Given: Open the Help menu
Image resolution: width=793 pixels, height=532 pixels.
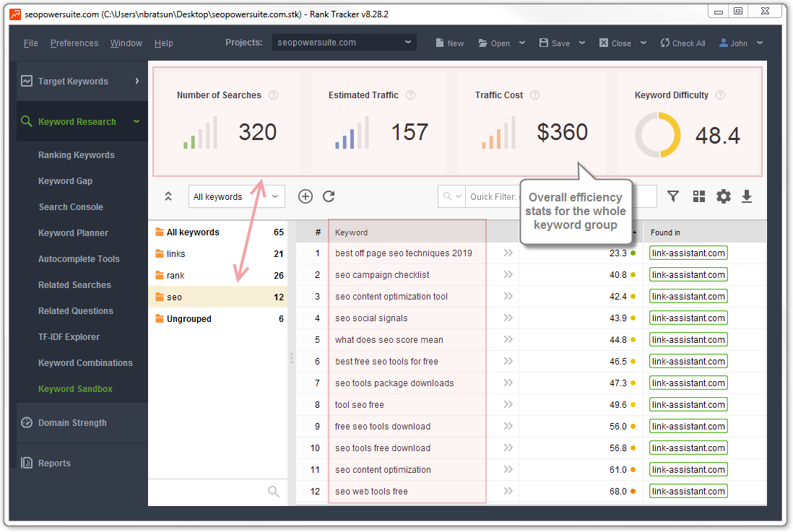Looking at the screenshot, I should tap(164, 43).
